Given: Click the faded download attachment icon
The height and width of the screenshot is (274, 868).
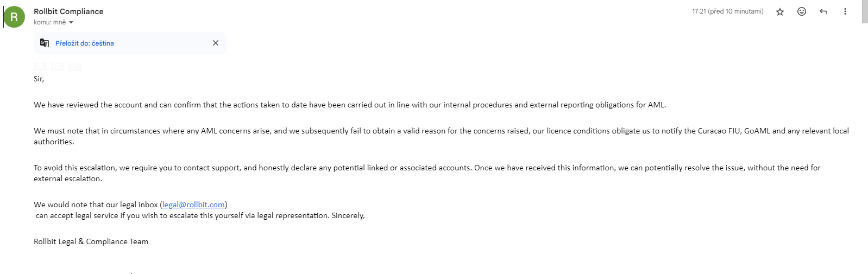Looking at the screenshot, I should point(40,66).
